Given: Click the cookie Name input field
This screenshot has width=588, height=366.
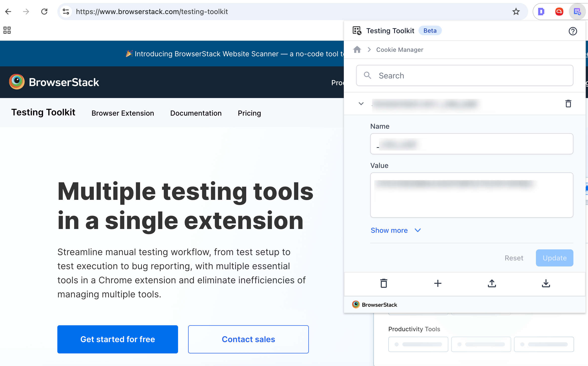Looking at the screenshot, I should pyautogui.click(x=472, y=144).
